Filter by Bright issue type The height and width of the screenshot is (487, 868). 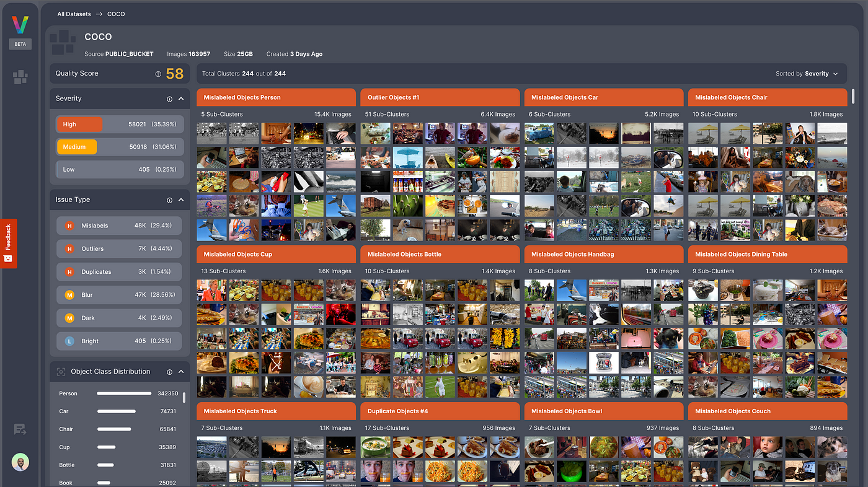119,341
